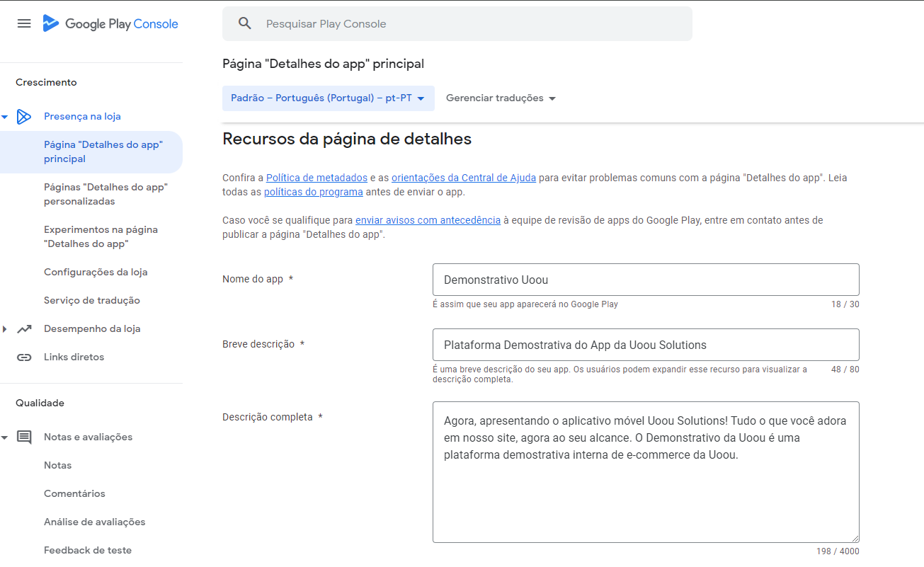The width and height of the screenshot is (924, 567).
Task: Click the Google Play Console logo
Action: pos(110,23)
